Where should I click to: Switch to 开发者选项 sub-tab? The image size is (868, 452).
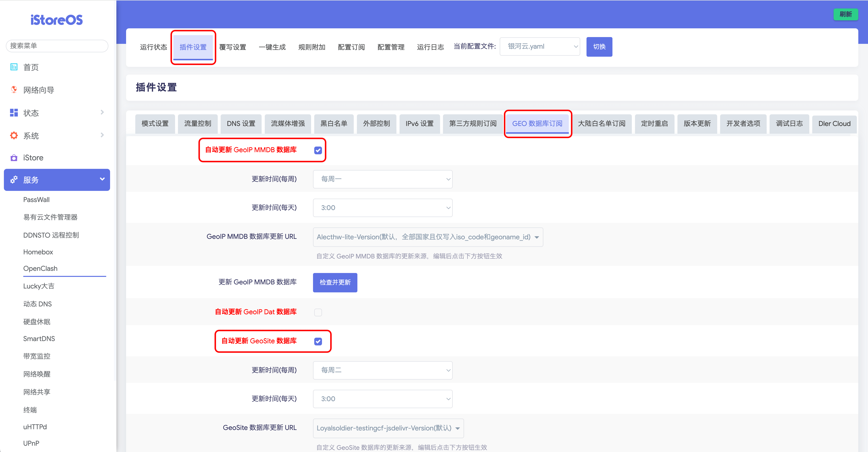point(743,124)
